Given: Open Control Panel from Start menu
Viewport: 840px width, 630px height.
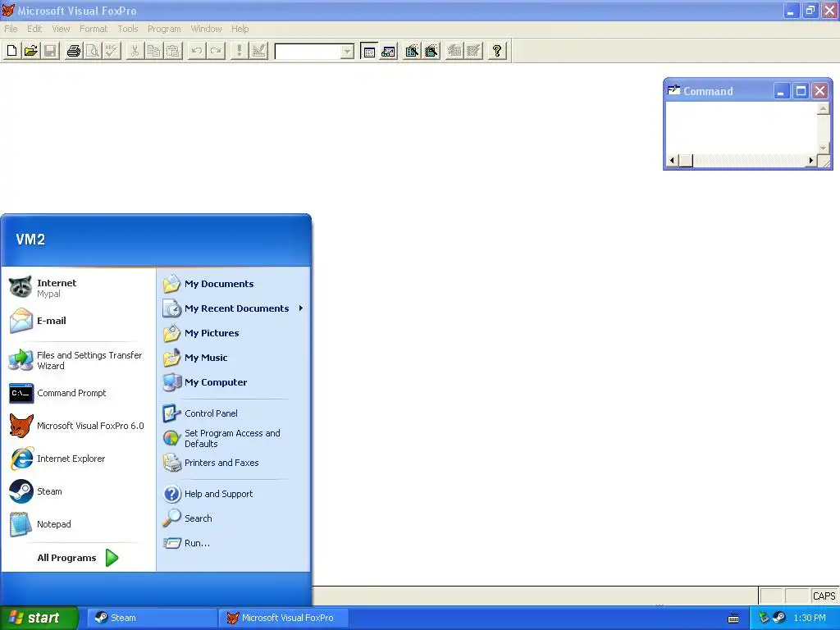Looking at the screenshot, I should pyautogui.click(x=234, y=413).
